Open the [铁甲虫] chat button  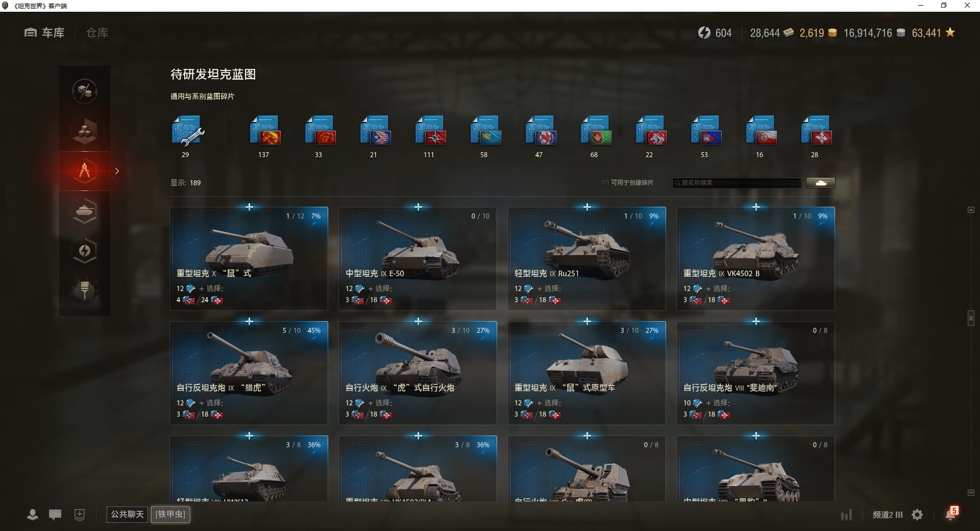coord(170,514)
